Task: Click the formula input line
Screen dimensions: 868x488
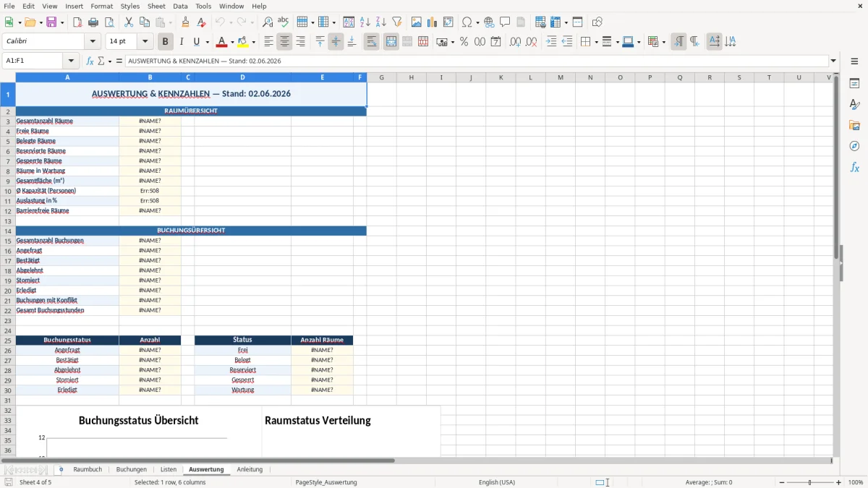Action: click(477, 61)
